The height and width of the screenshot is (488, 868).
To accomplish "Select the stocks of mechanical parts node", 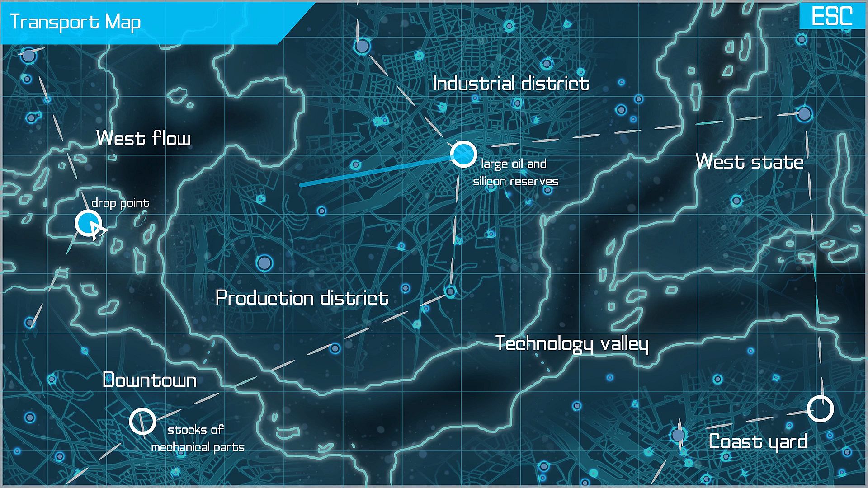I will (142, 421).
